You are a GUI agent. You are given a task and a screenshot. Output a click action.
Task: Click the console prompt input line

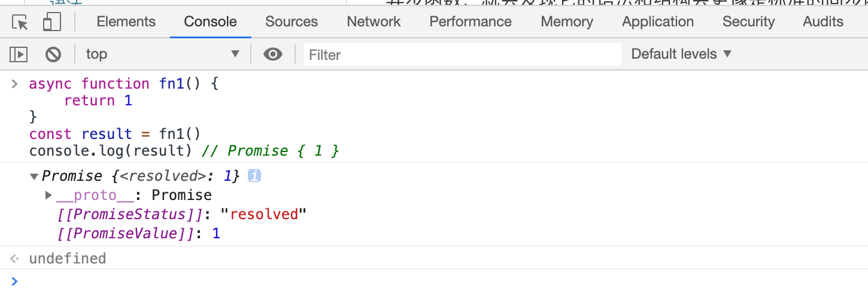click(x=419, y=281)
